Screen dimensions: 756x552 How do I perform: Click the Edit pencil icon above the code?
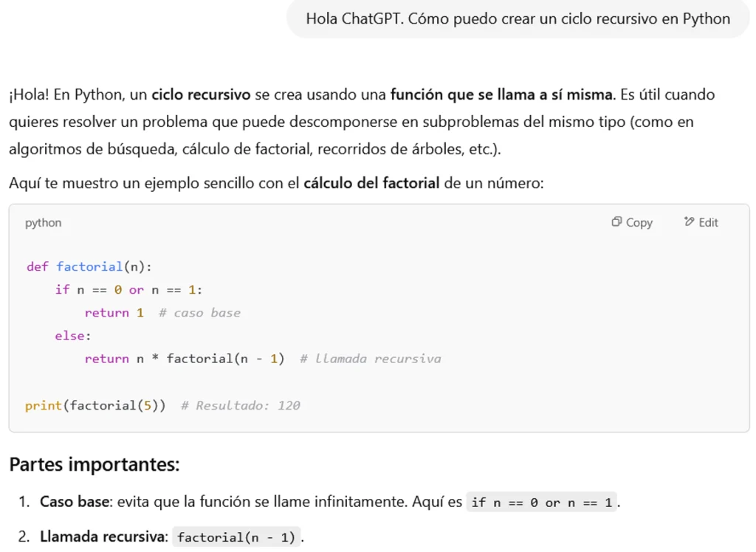689,222
